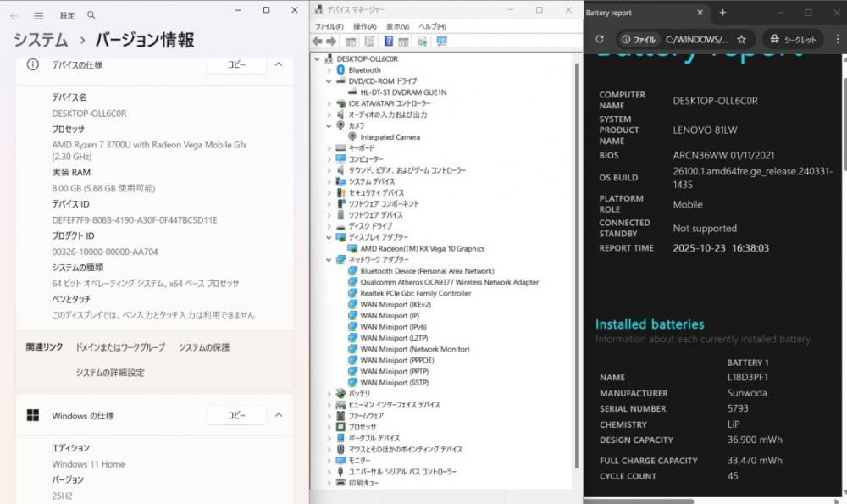Expand the ディスク ドライブ node
The height and width of the screenshot is (504, 847).
(x=329, y=226)
